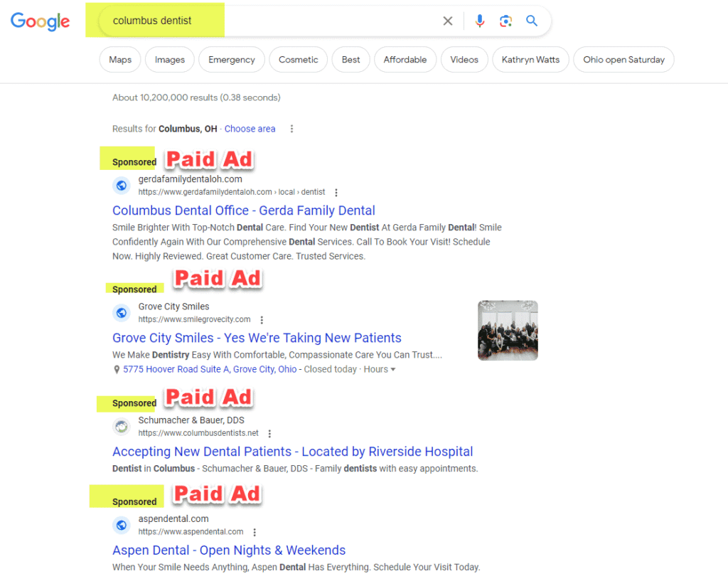The height and width of the screenshot is (586, 728).
Task: Open the Aspen Dental result link
Action: pos(229,550)
